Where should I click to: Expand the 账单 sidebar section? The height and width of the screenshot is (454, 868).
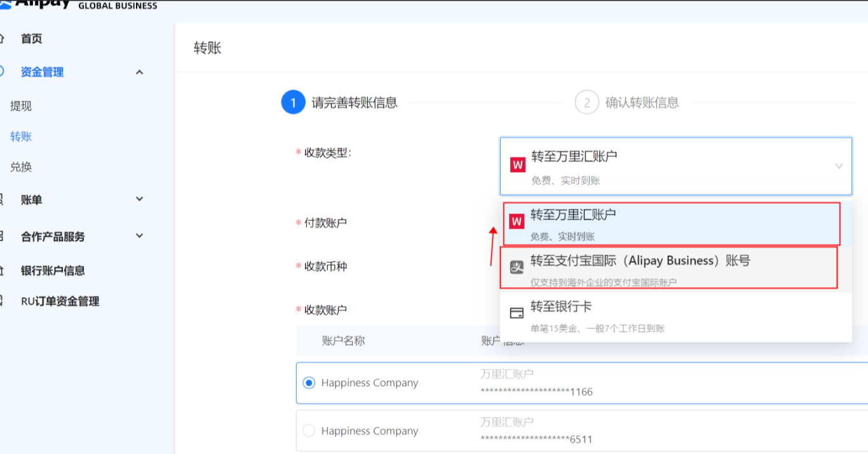[140, 199]
